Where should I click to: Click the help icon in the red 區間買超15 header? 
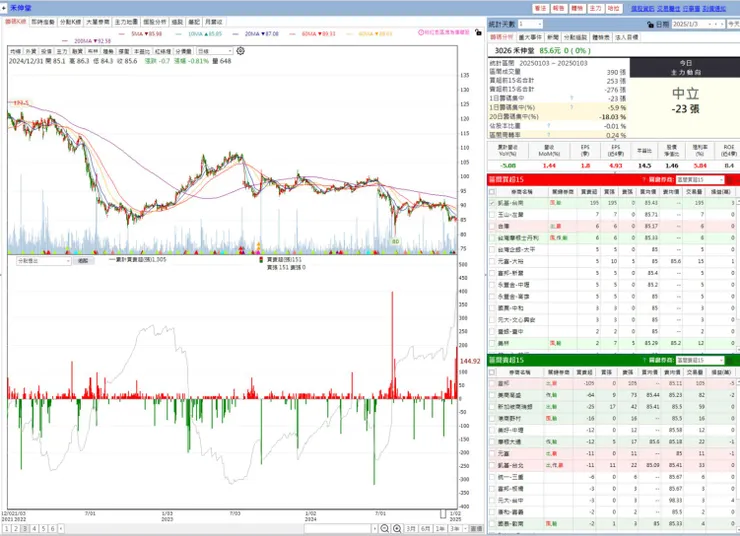644,180
